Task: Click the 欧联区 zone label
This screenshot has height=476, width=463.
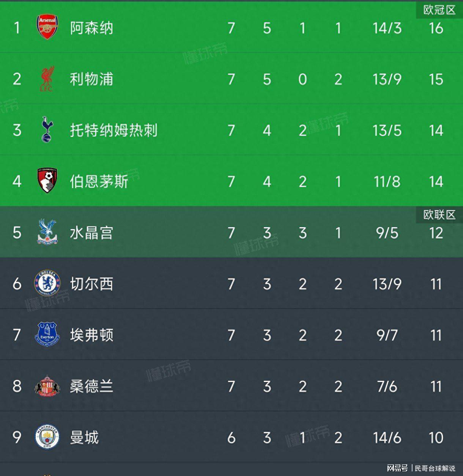Action: pyautogui.click(x=439, y=215)
